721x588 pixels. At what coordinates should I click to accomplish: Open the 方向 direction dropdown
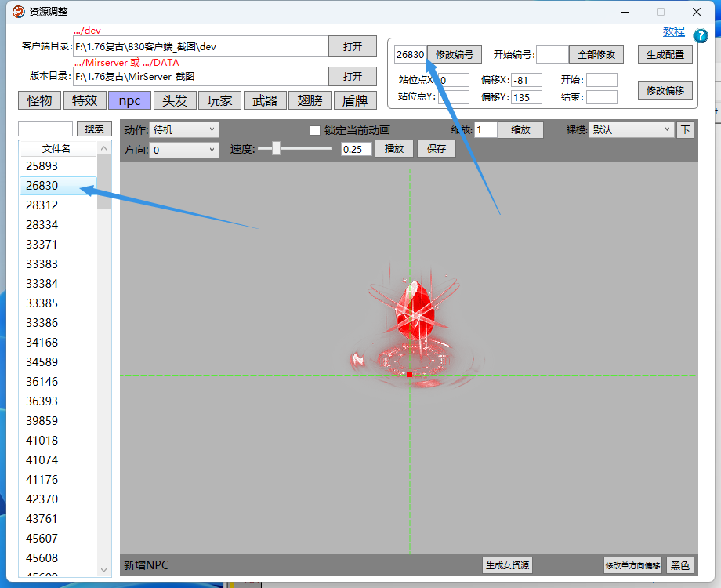pyautogui.click(x=185, y=150)
